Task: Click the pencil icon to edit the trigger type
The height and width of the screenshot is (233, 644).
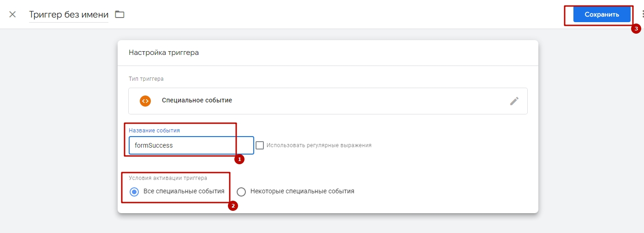Action: [514, 101]
